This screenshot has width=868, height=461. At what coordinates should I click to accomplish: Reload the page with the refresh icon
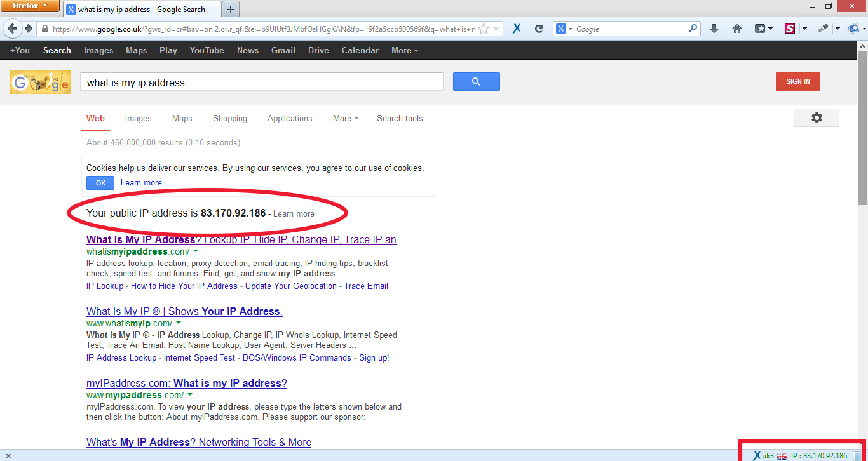coord(539,29)
